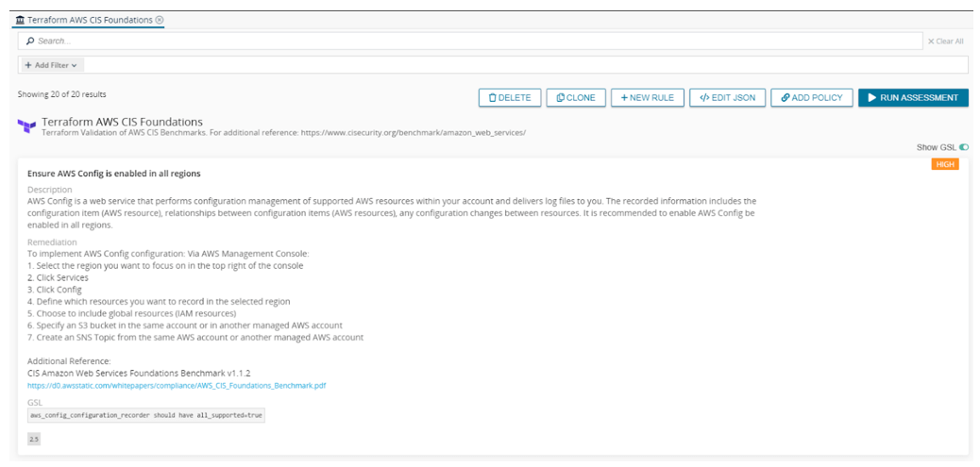This screenshot has height=467, width=980.
Task: Focus the Search input field
Action: coord(470,42)
